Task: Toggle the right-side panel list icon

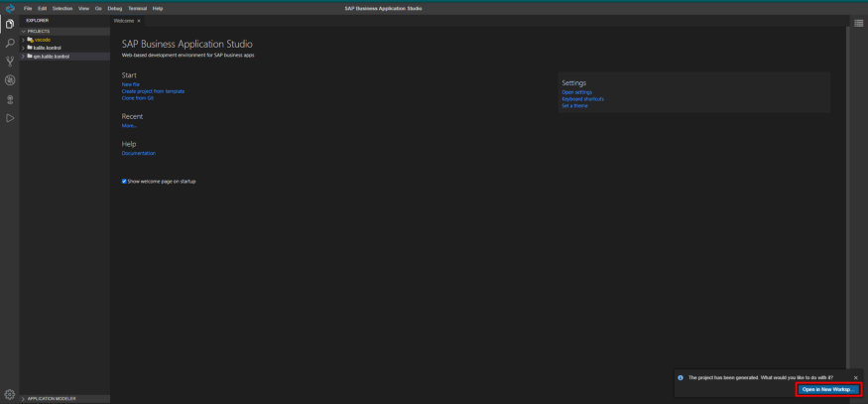Action: click(x=859, y=23)
